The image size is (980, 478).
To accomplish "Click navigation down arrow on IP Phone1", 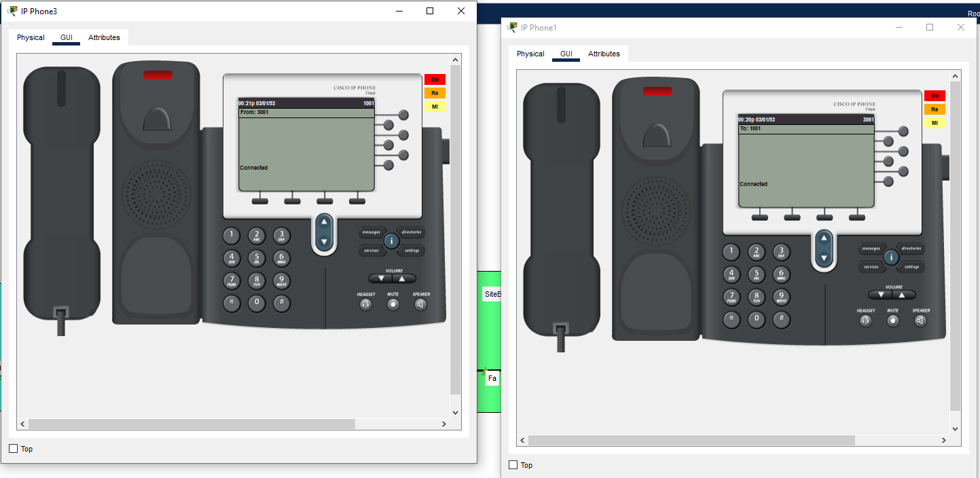I will pos(824,257).
